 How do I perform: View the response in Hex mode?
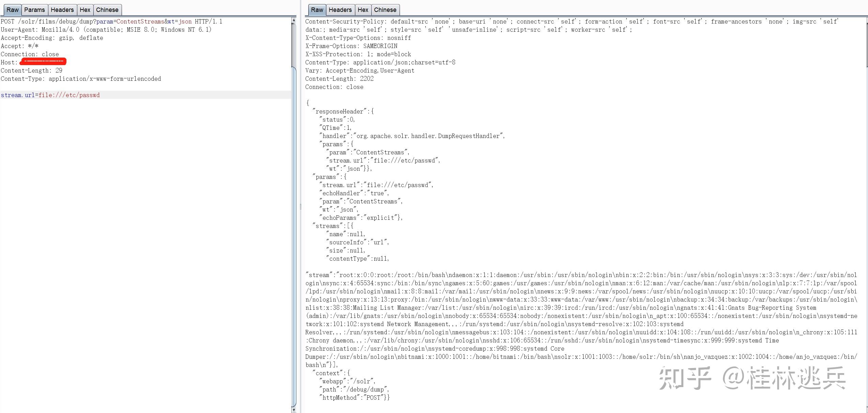[362, 10]
